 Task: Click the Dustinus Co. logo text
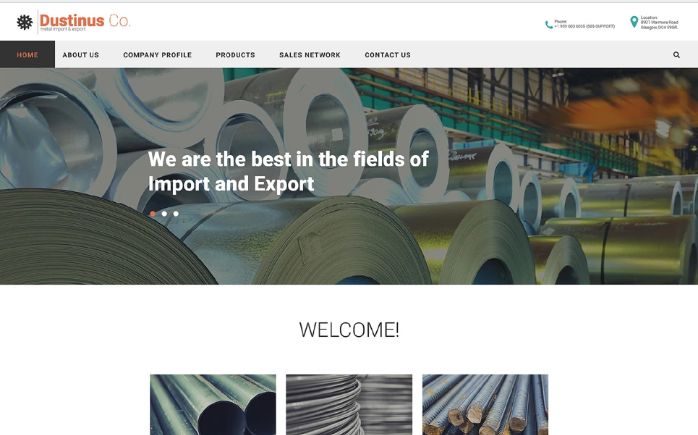click(x=85, y=20)
